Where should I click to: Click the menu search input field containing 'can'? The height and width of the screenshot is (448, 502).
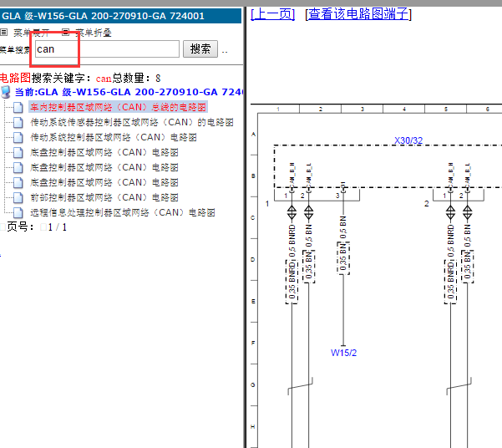107,49
